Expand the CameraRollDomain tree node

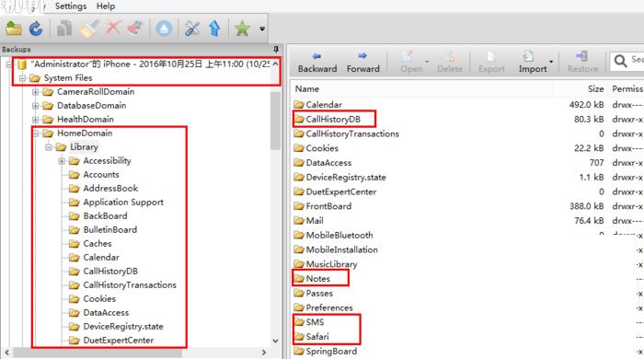click(x=35, y=92)
